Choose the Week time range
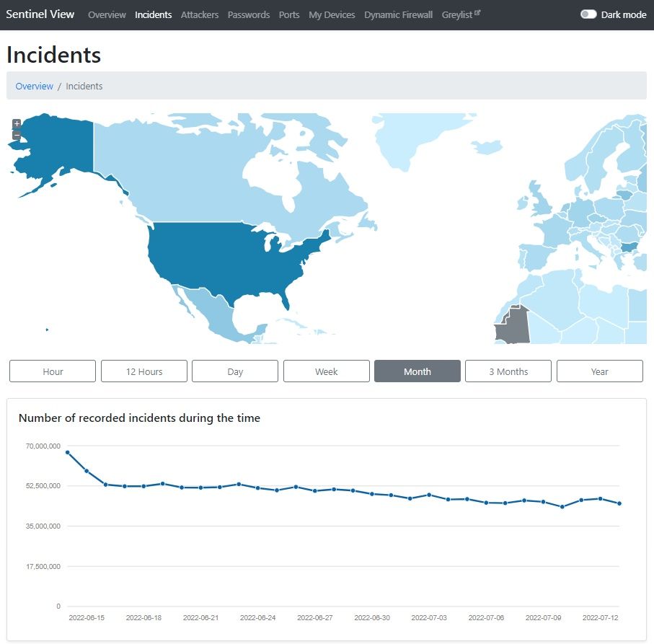This screenshot has height=644, width=654. click(326, 371)
